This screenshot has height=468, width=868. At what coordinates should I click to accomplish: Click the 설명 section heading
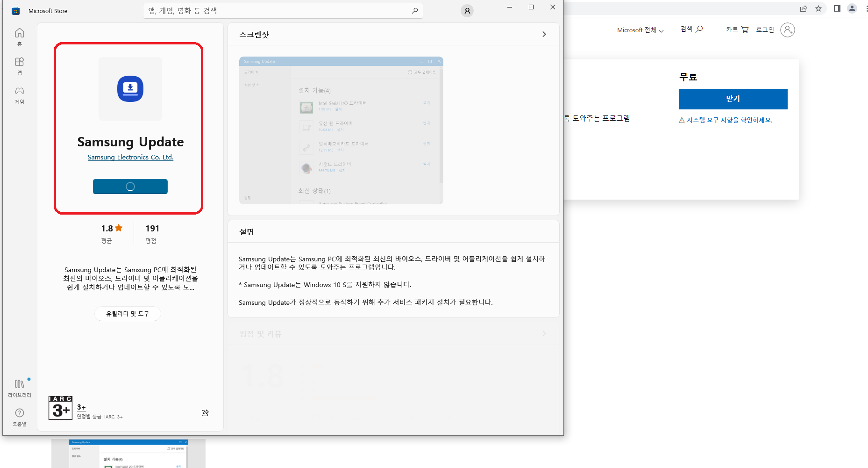tap(247, 232)
